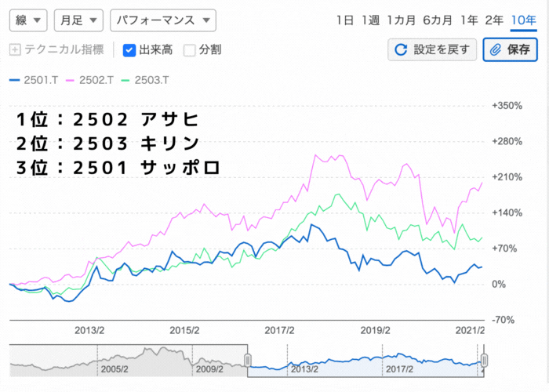Enable the 分割 checkbox
The width and height of the screenshot is (549, 392).
pos(189,50)
